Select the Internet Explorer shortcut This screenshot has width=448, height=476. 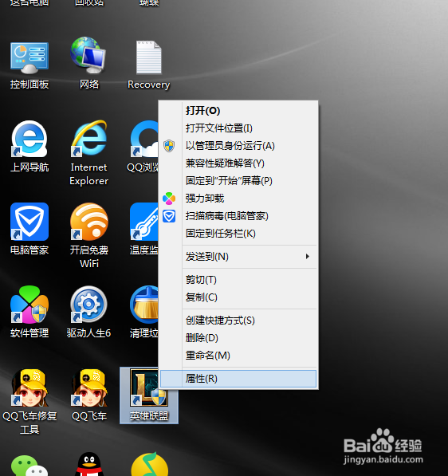(x=88, y=139)
